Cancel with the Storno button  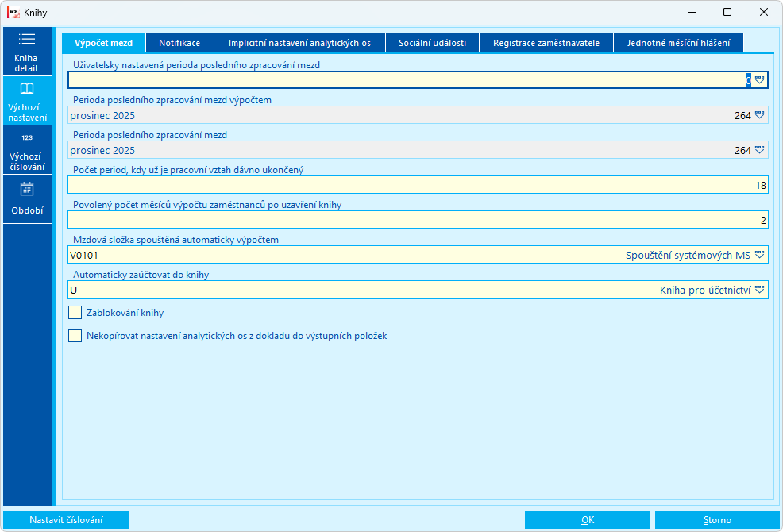pos(717,520)
